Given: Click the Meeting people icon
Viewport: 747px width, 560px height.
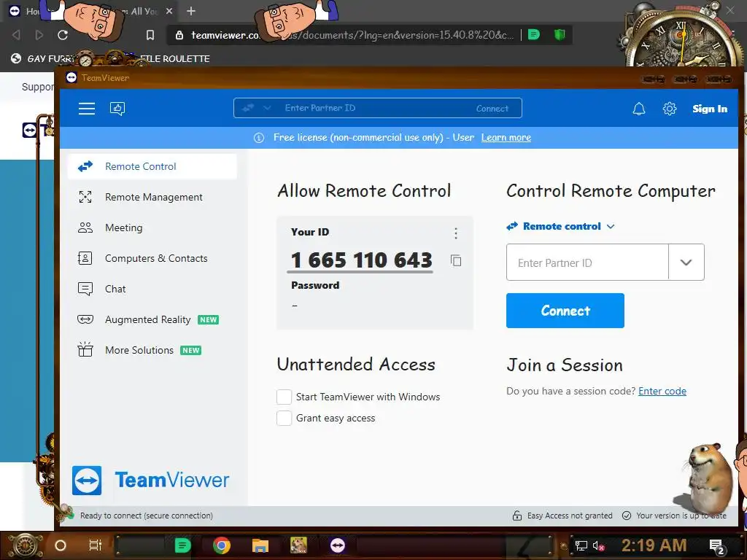Looking at the screenshot, I should click(x=85, y=227).
